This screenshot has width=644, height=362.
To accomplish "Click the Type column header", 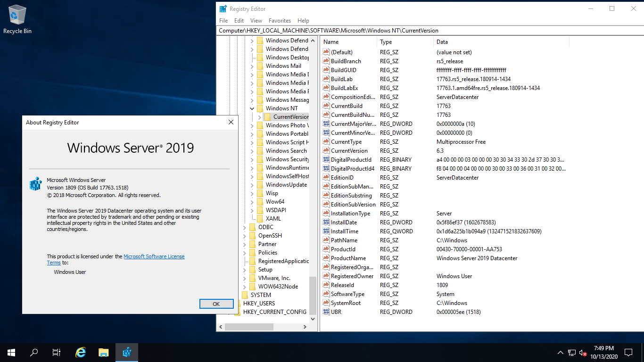I will tap(405, 42).
